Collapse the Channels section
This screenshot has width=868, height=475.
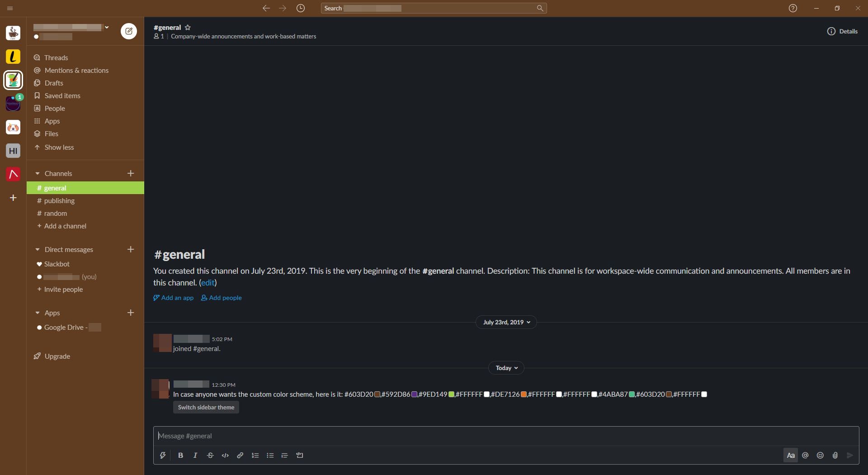tap(38, 174)
